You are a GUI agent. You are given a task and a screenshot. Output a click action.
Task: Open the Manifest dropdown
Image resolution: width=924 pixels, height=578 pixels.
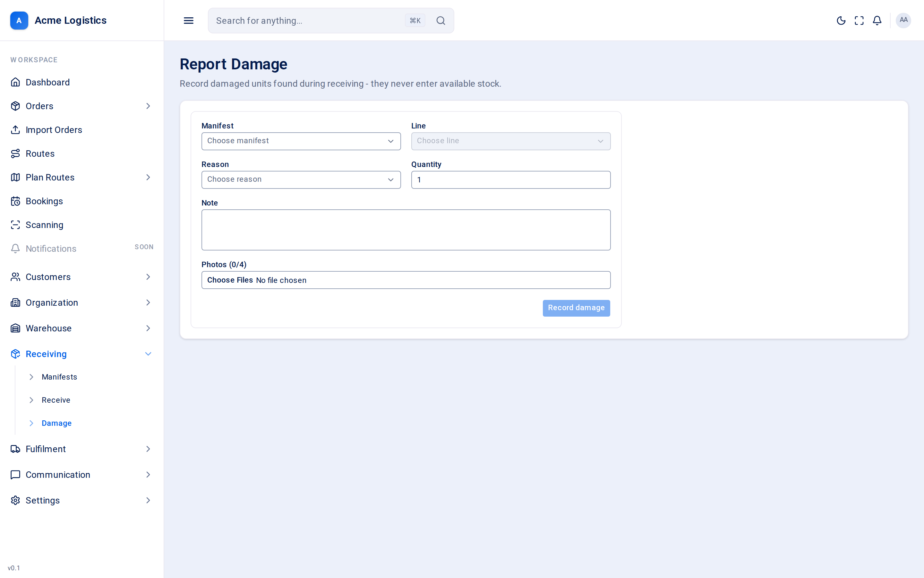301,141
